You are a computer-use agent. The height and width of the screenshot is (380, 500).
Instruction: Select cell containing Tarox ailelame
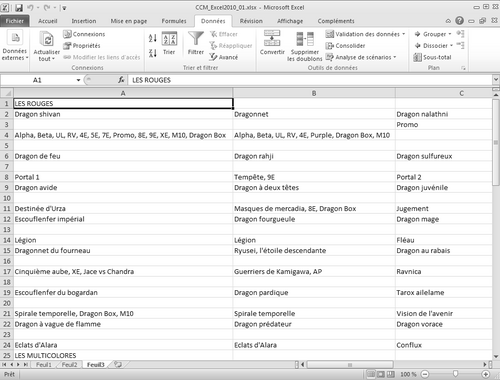tap(444, 292)
